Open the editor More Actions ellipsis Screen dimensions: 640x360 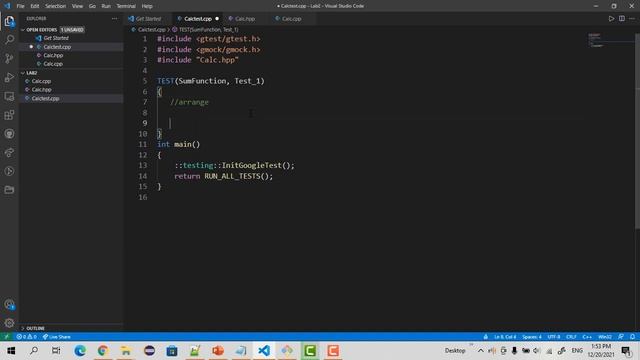(632, 19)
